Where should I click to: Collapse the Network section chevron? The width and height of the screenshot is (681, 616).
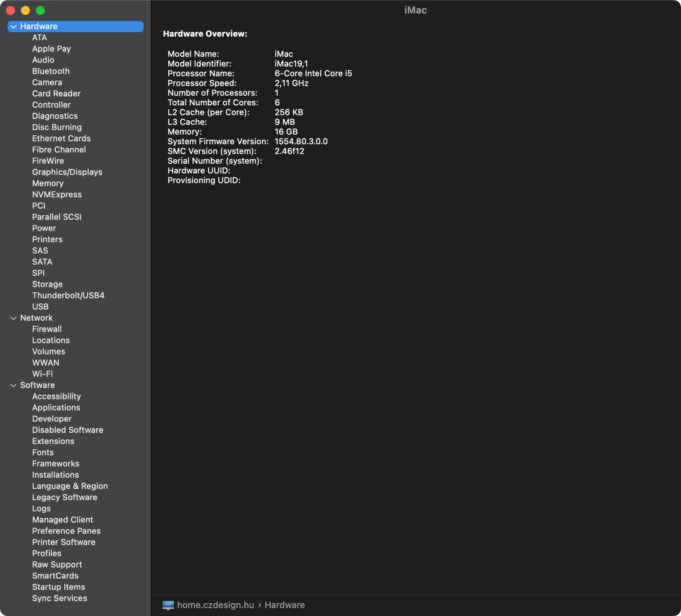[13, 318]
